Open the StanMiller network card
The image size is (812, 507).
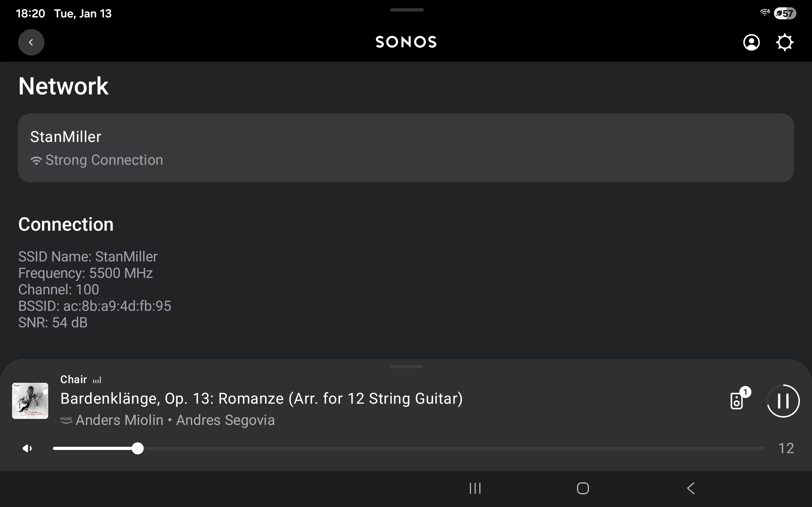406,148
